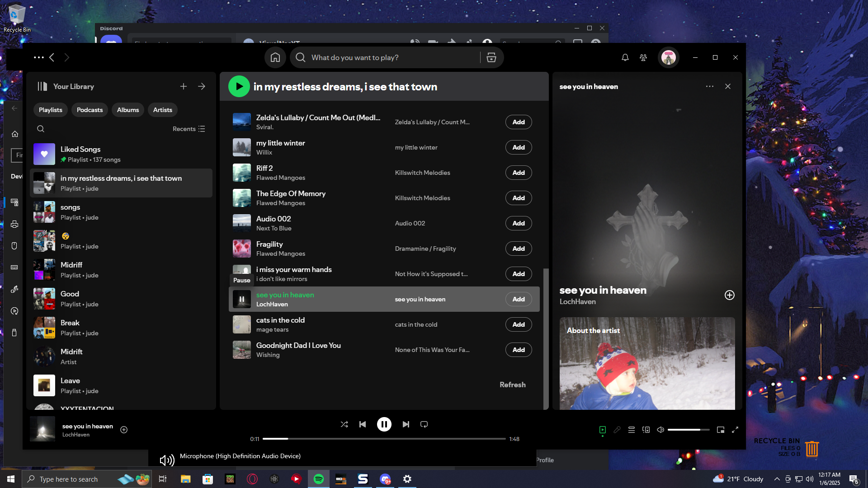Viewport: 868px width, 488px height.
Task: Open the Spotify icon in the taskbar
Action: pos(319,479)
